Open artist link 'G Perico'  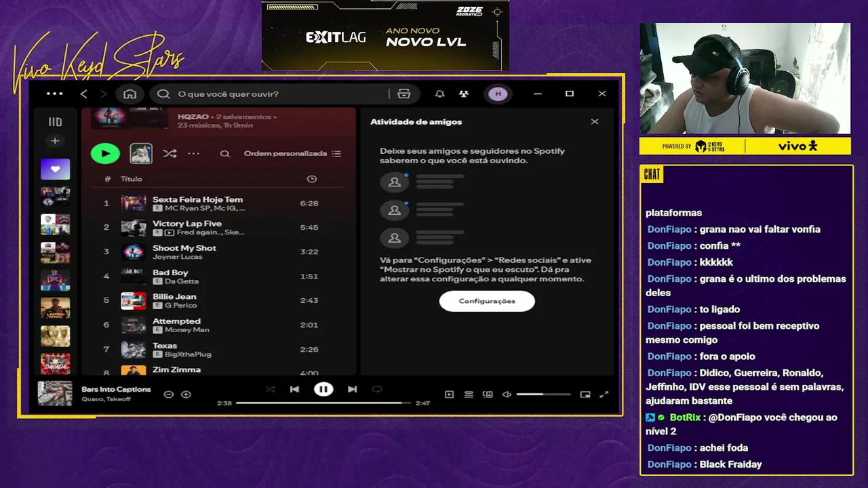(x=180, y=306)
